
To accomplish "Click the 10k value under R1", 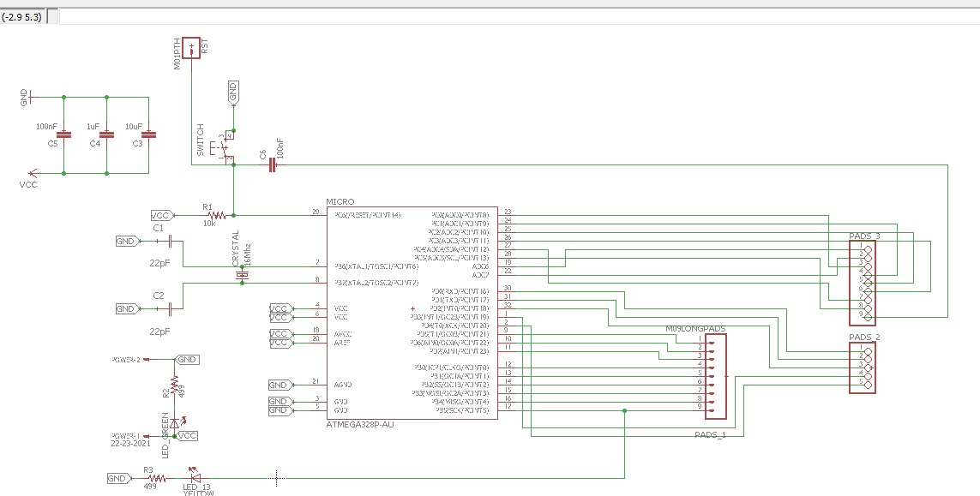I will tap(209, 224).
